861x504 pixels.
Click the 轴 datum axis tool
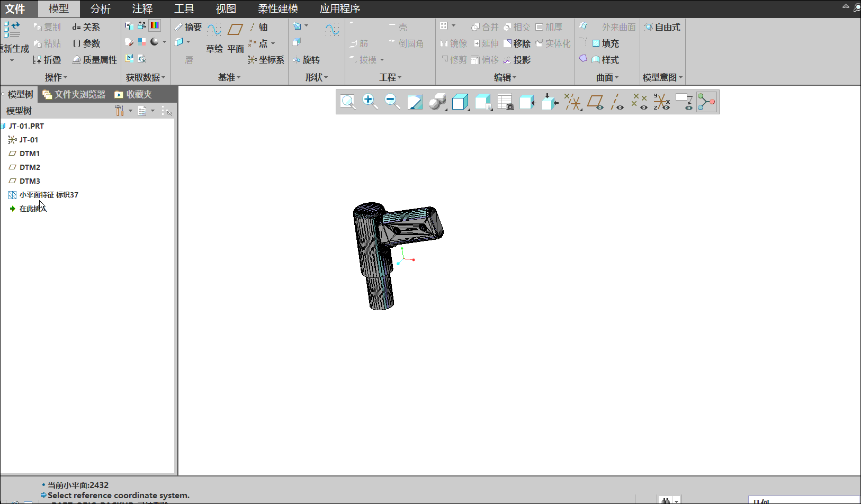pyautogui.click(x=258, y=27)
